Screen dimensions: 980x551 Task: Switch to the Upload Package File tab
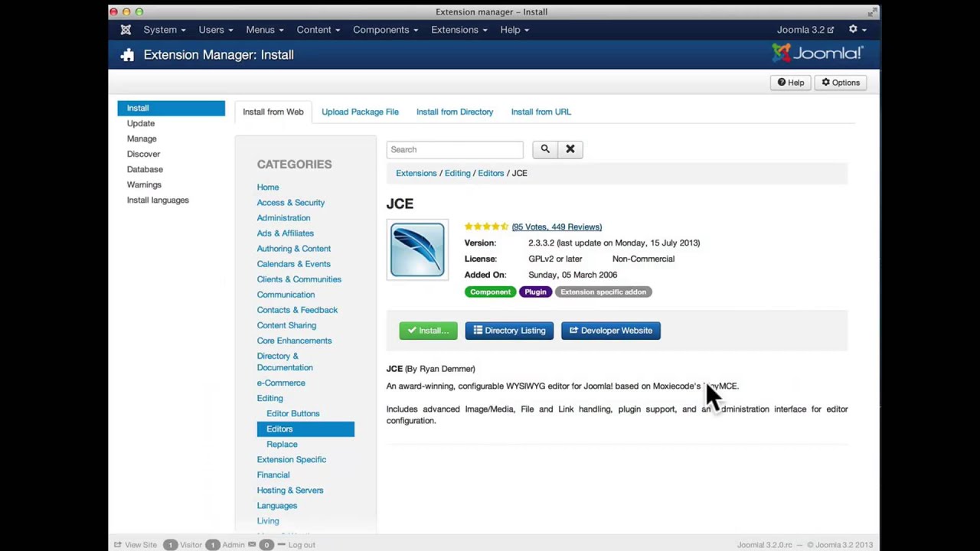[x=360, y=112]
